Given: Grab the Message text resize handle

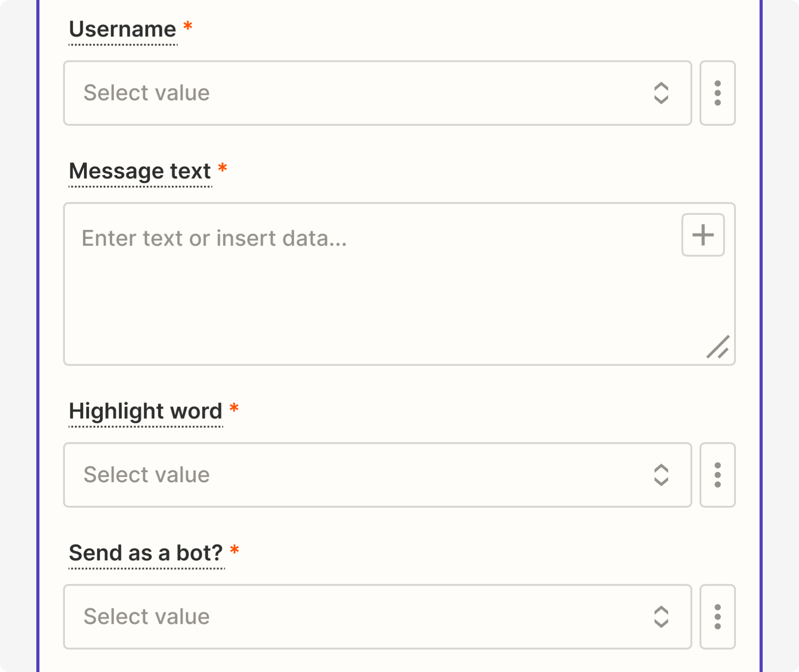Looking at the screenshot, I should (718, 347).
